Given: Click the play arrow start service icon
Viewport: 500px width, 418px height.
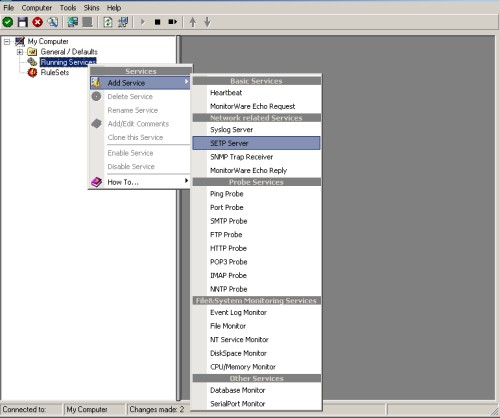Looking at the screenshot, I should coord(143,22).
